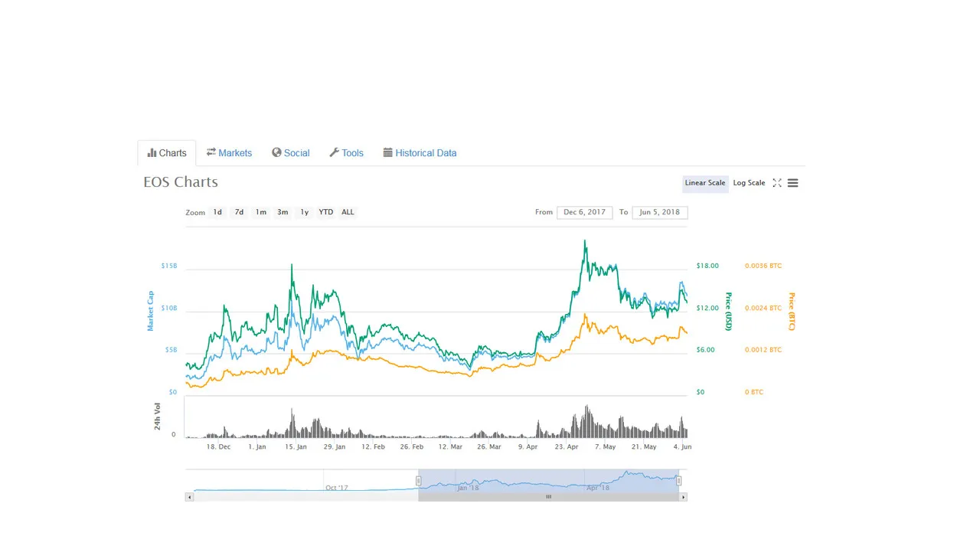Toggle fullscreen chart icon

tap(777, 183)
